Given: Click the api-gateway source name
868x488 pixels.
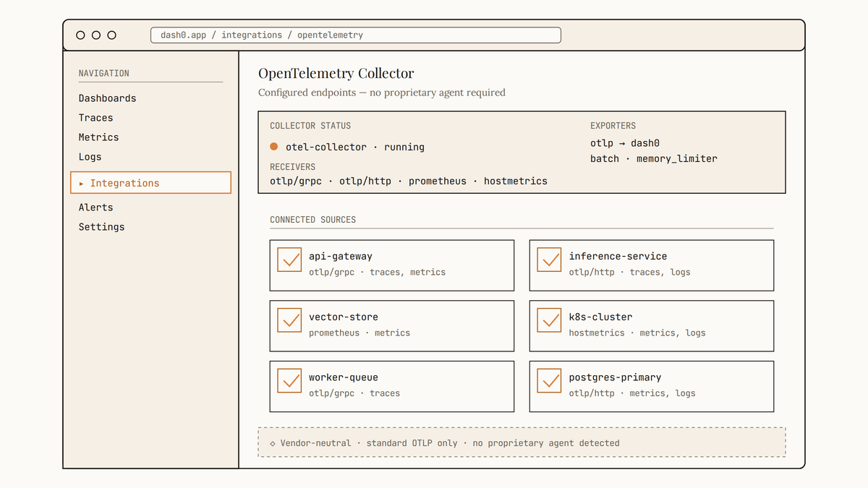Looking at the screenshot, I should [341, 256].
